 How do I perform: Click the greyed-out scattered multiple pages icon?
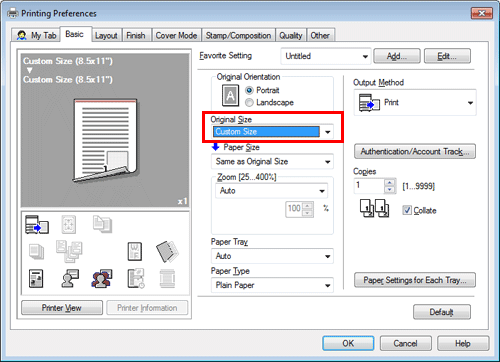(x=69, y=251)
